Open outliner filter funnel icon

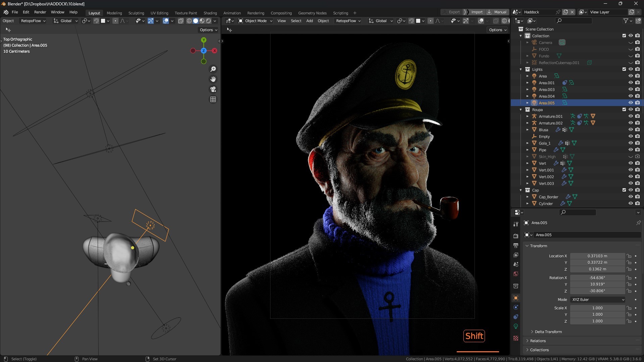click(626, 21)
